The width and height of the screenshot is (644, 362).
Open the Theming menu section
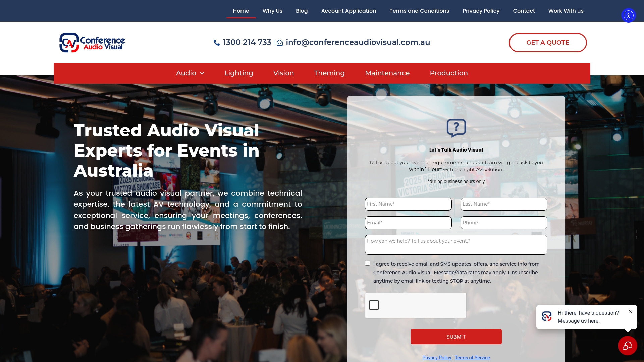click(x=329, y=73)
